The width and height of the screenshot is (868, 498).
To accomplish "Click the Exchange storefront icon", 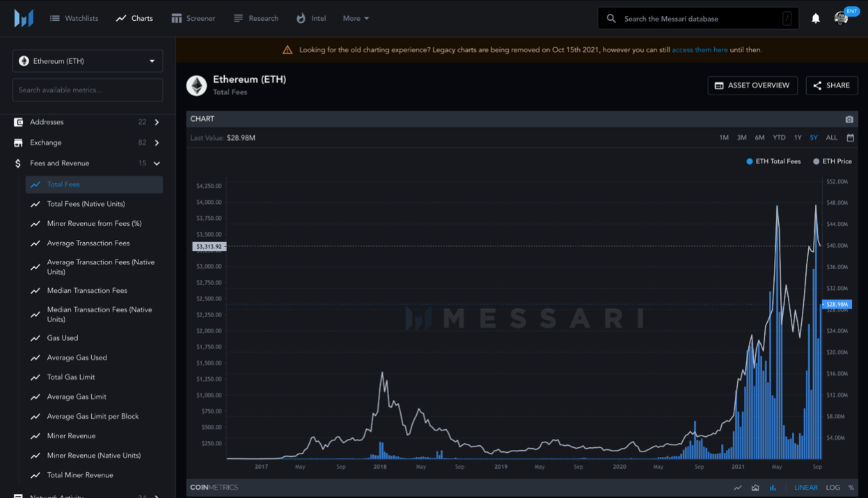I will tap(18, 143).
